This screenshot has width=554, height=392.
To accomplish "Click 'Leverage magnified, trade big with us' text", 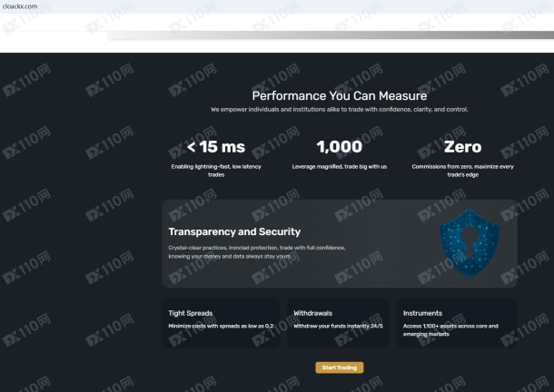I will 339,167.
